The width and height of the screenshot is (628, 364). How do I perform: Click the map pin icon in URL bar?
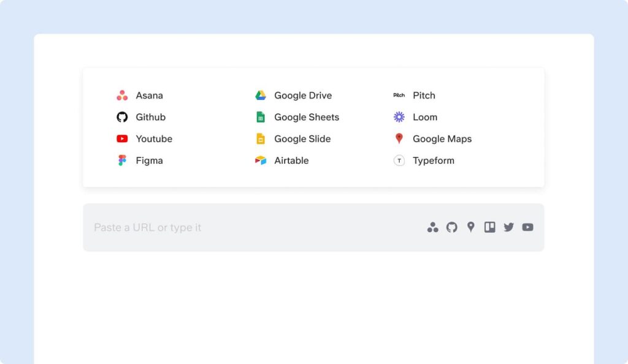[x=471, y=227]
